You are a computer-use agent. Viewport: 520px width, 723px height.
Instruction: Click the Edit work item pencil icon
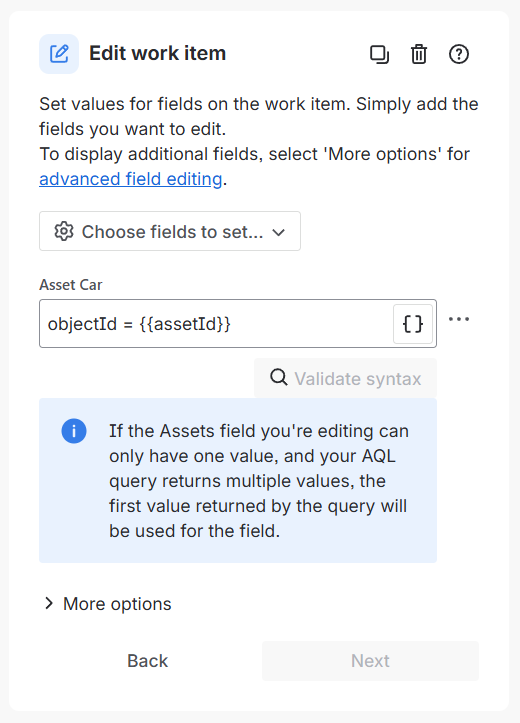pyautogui.click(x=59, y=54)
